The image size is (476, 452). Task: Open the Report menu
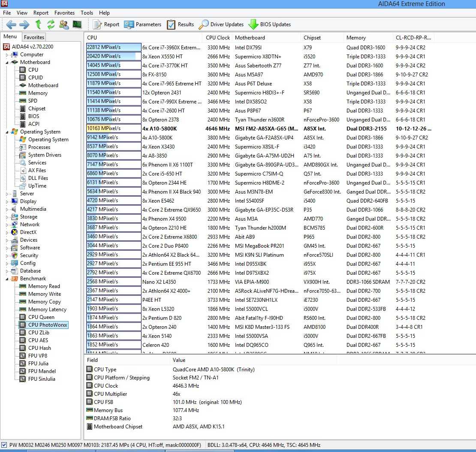click(x=41, y=13)
